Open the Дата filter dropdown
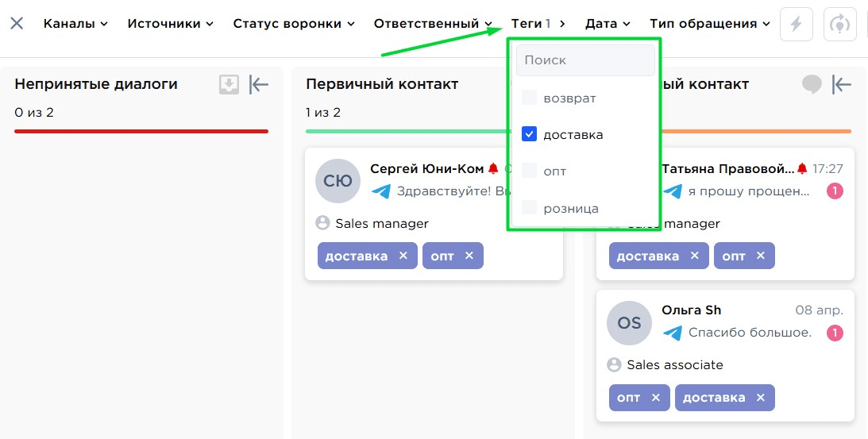 point(608,24)
